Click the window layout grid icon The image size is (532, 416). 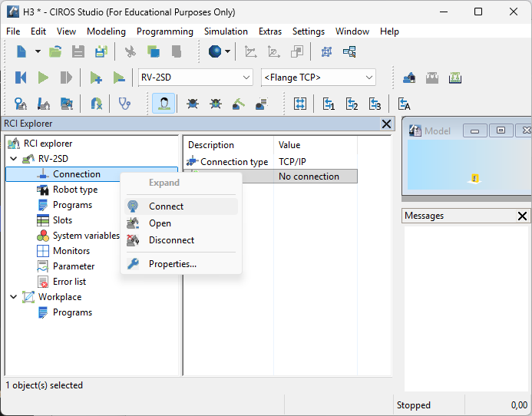(300, 104)
